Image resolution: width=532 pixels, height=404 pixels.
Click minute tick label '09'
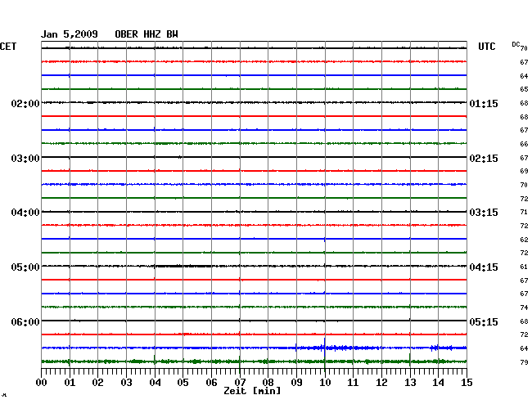tap(296, 382)
